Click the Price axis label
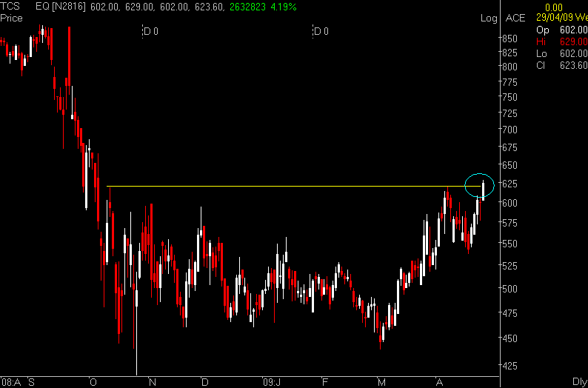The width and height of the screenshot is (588, 388). click(11, 18)
